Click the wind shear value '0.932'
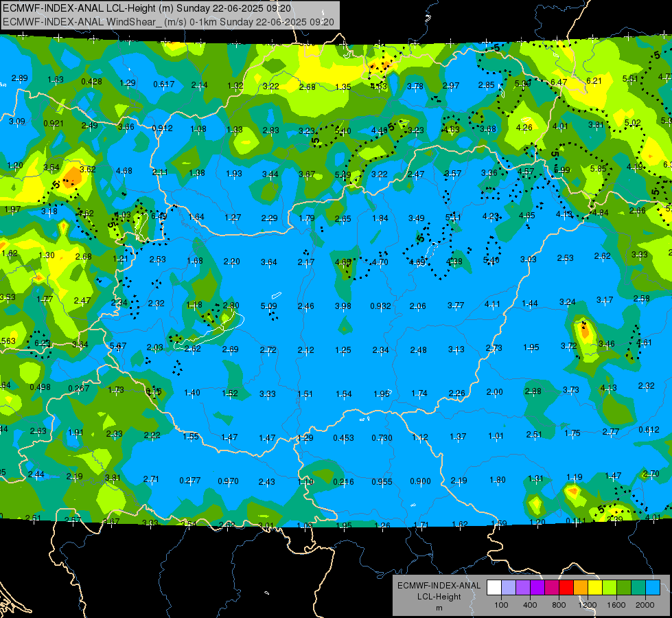 [380, 306]
